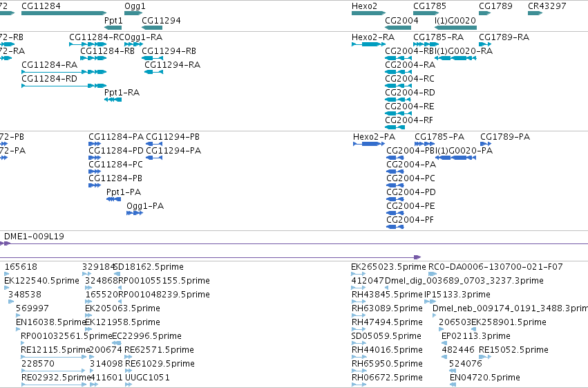Click the CG1785 gene label

point(430,6)
